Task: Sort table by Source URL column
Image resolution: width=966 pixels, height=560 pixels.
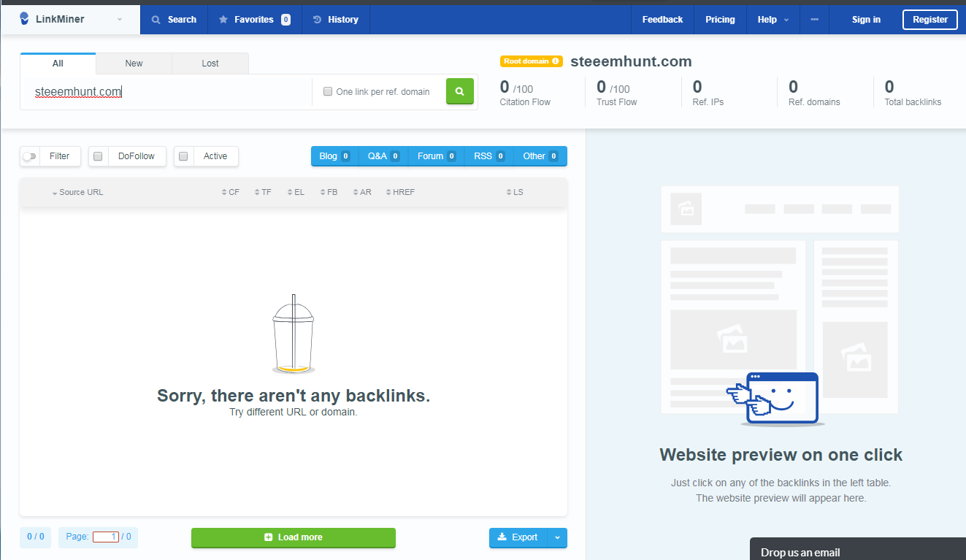Action: 77,193
